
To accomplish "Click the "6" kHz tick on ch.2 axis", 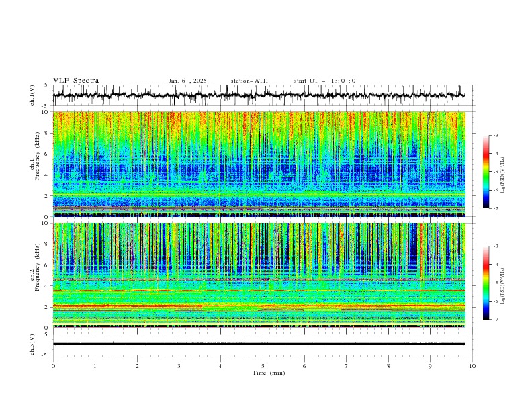I will tap(47, 265).
